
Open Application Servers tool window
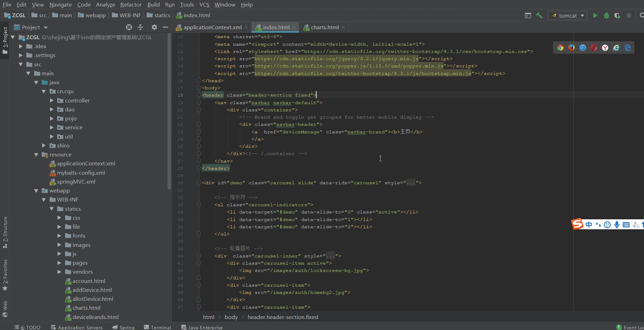(x=76, y=327)
